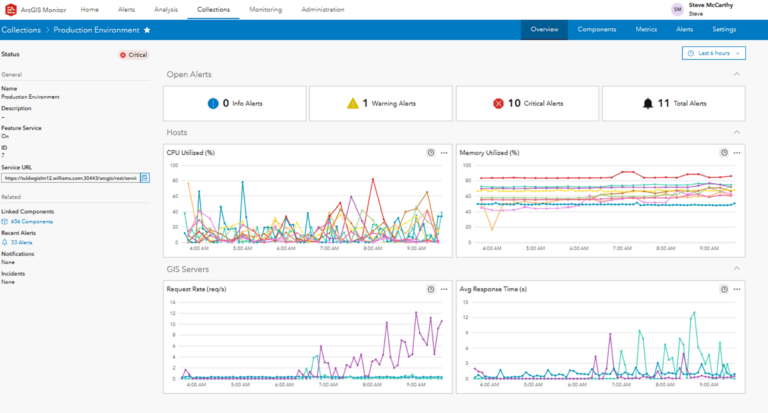This screenshot has width=768, height=413.
Task: Click the Critical Alerts red icon
Action: coord(498,103)
